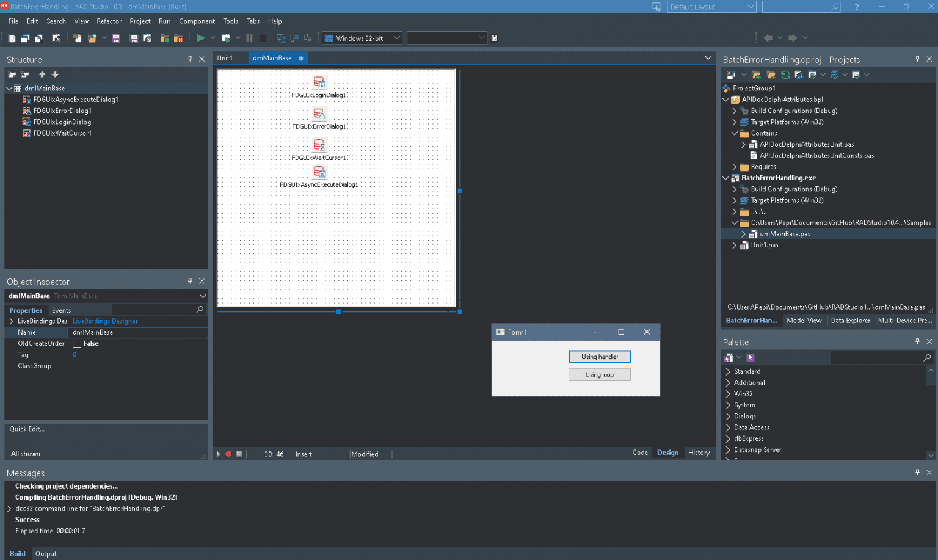This screenshot has width=938, height=560.
Task: Click the back navigation arrow in toolbar
Action: pyautogui.click(x=768, y=38)
